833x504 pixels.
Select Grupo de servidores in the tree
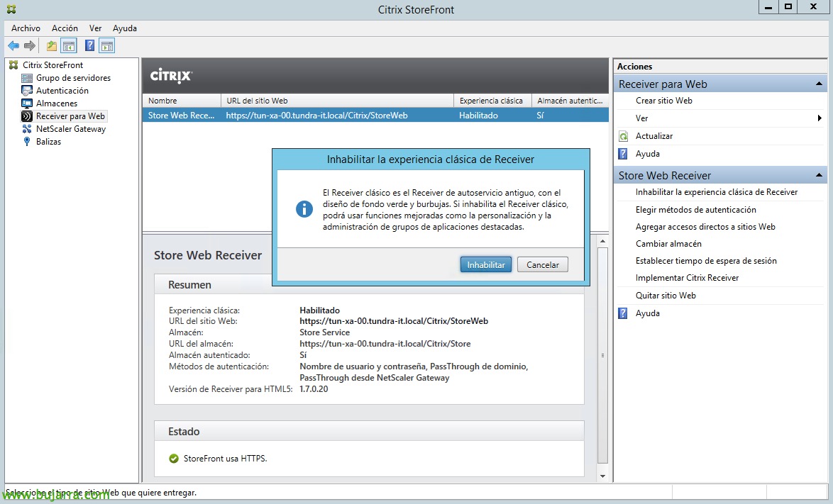tap(73, 78)
